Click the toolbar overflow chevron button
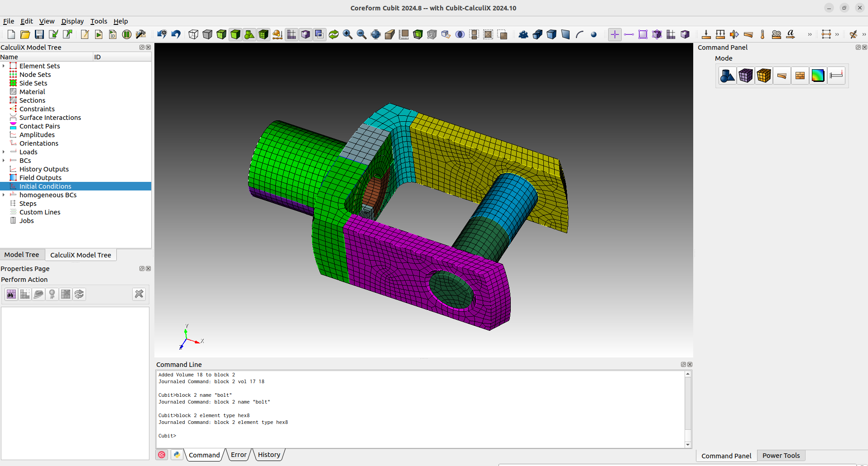Screen dimensions: 868x466 tap(810, 34)
